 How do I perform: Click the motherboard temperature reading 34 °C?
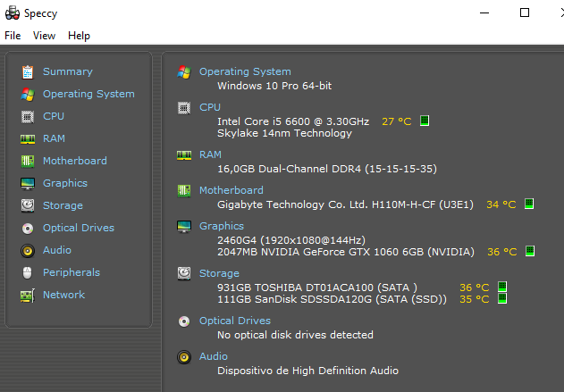coord(501,204)
